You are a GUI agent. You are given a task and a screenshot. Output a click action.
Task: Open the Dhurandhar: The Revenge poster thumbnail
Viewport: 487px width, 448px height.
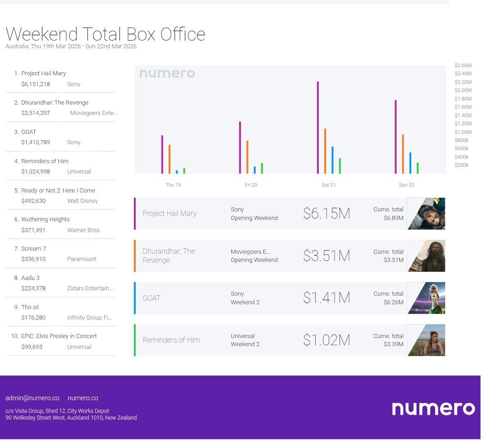click(426, 256)
